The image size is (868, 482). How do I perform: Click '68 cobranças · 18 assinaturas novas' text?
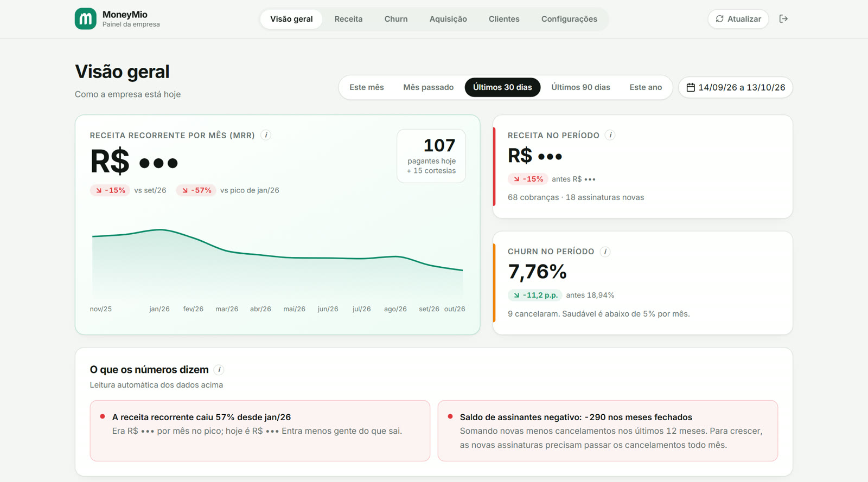(x=576, y=197)
